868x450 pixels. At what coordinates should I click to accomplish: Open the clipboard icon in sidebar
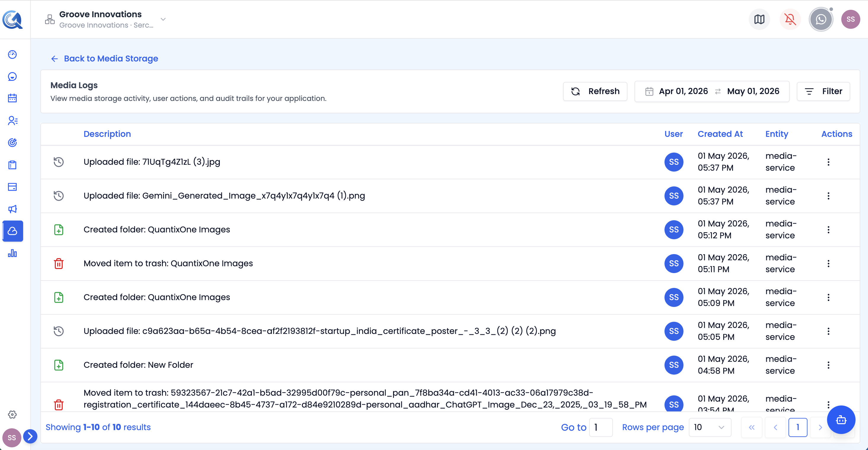12,165
